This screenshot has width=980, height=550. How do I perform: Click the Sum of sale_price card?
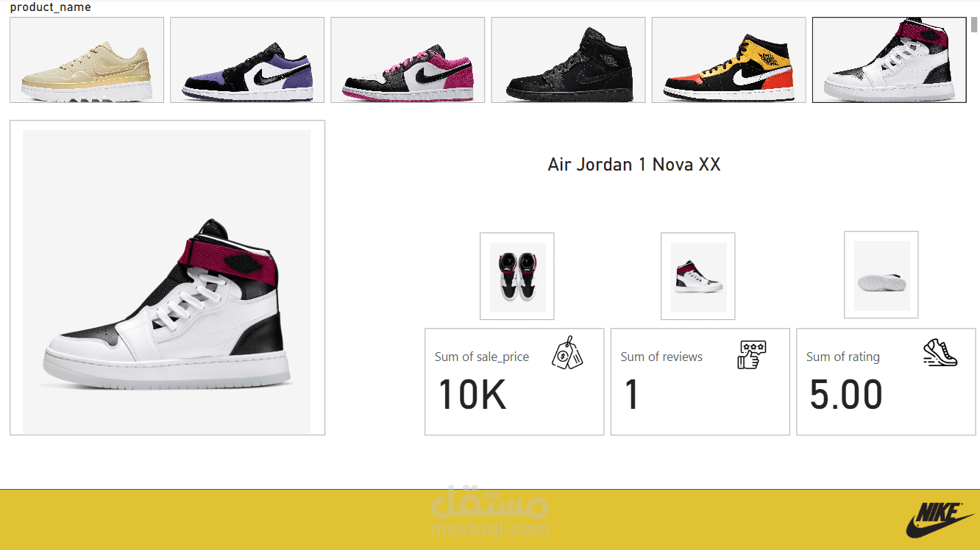[514, 382]
